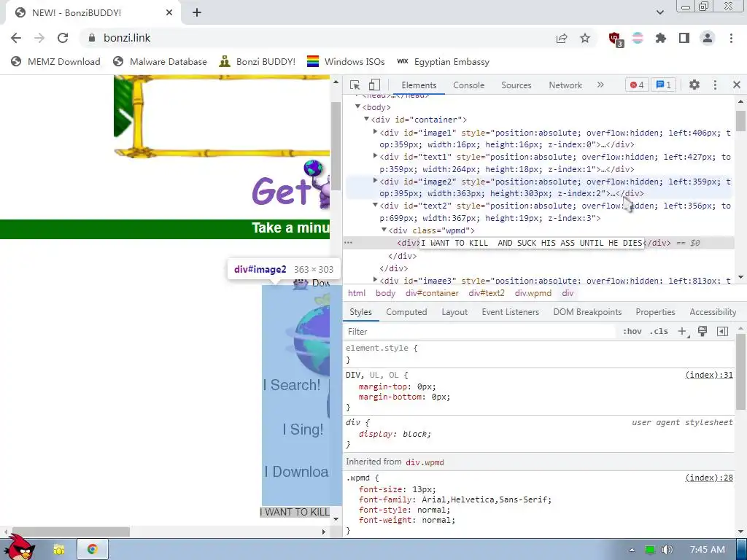Click the Chrome icon in the taskbar

click(93, 550)
